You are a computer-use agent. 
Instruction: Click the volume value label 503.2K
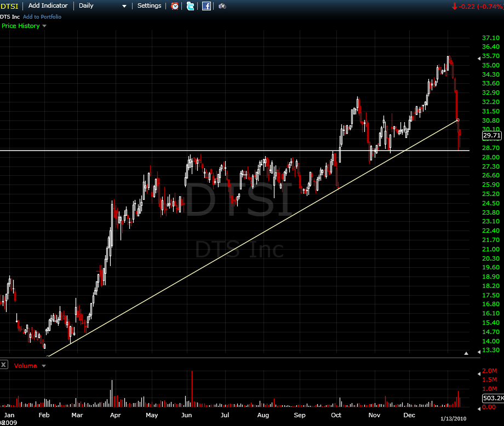[x=494, y=398]
